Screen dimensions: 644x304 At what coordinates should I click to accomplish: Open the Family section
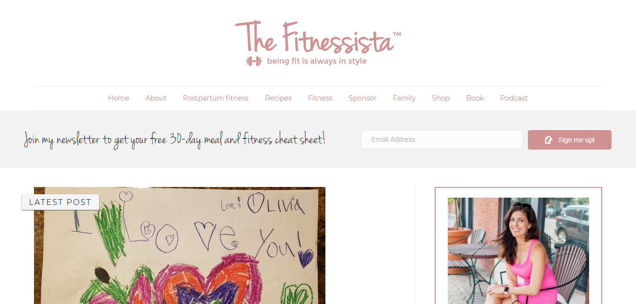[404, 98]
